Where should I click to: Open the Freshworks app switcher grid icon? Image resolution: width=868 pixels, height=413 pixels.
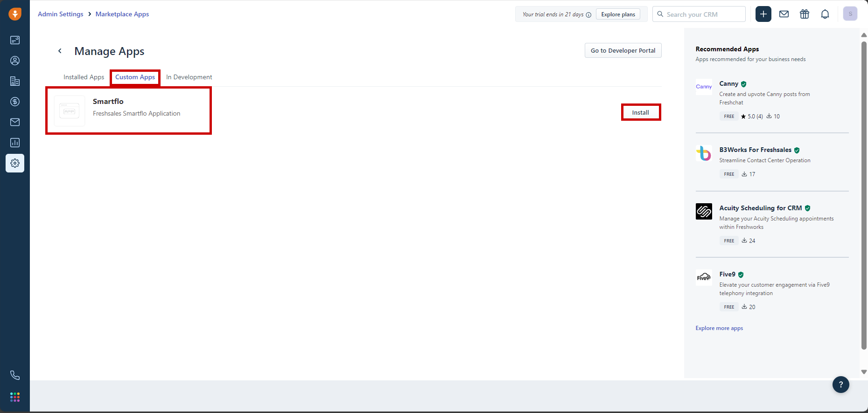[15, 397]
